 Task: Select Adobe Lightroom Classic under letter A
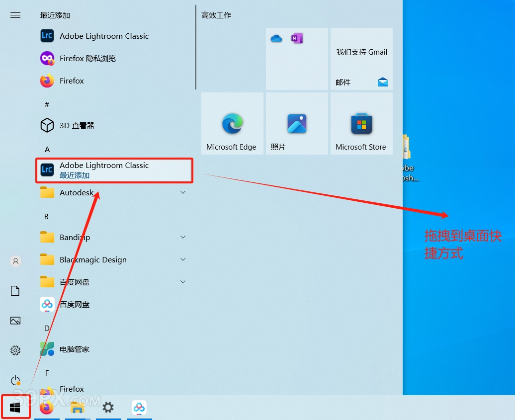tap(114, 170)
